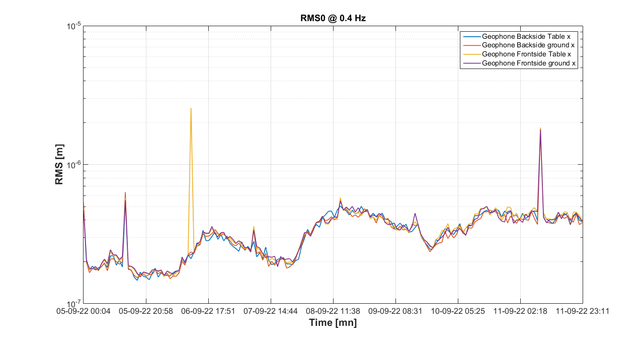Click the orange spike peak near plot start
Image resolution: width=644 pixels, height=341 pixels.
(125, 193)
